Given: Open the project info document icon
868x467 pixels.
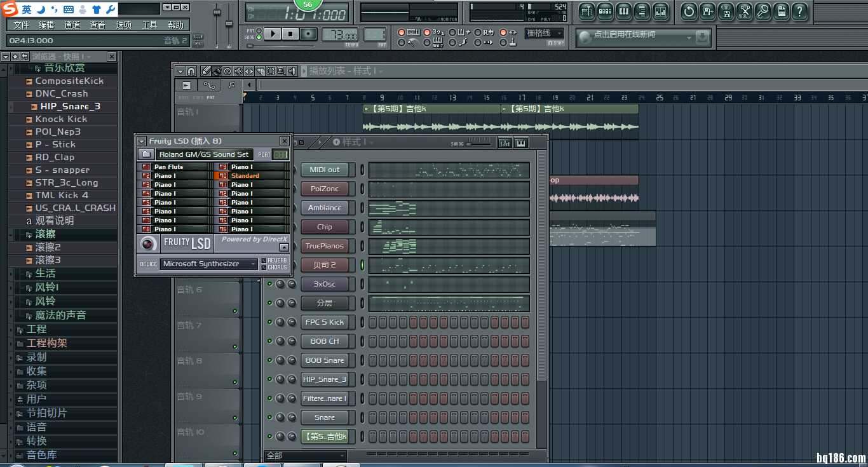Looking at the screenshot, I should 781,11.
